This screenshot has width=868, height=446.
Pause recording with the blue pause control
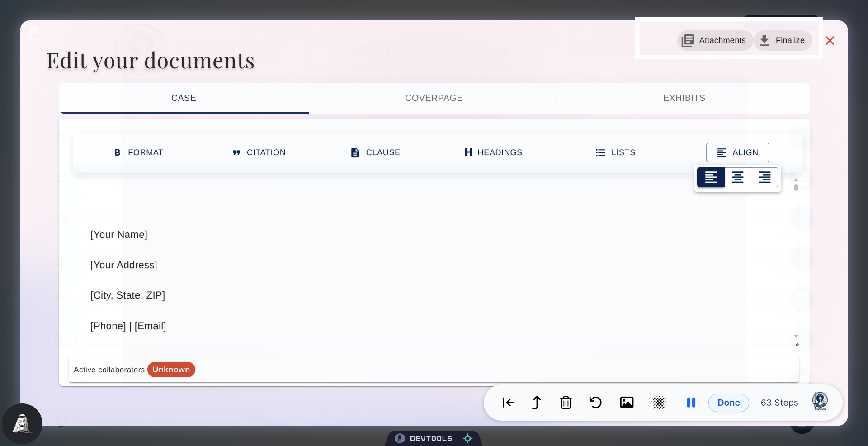point(691,403)
